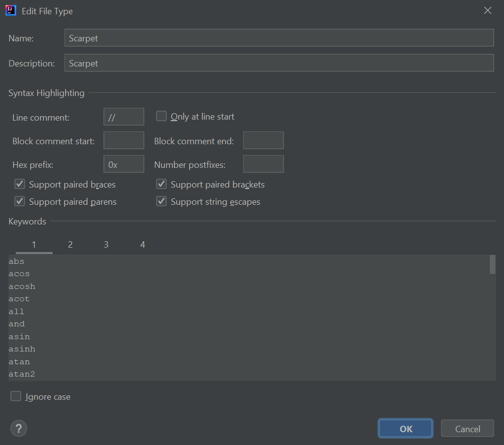Screen dimensions: 504x445
Task: Toggle Only at line start checkbox
Action: [161, 116]
